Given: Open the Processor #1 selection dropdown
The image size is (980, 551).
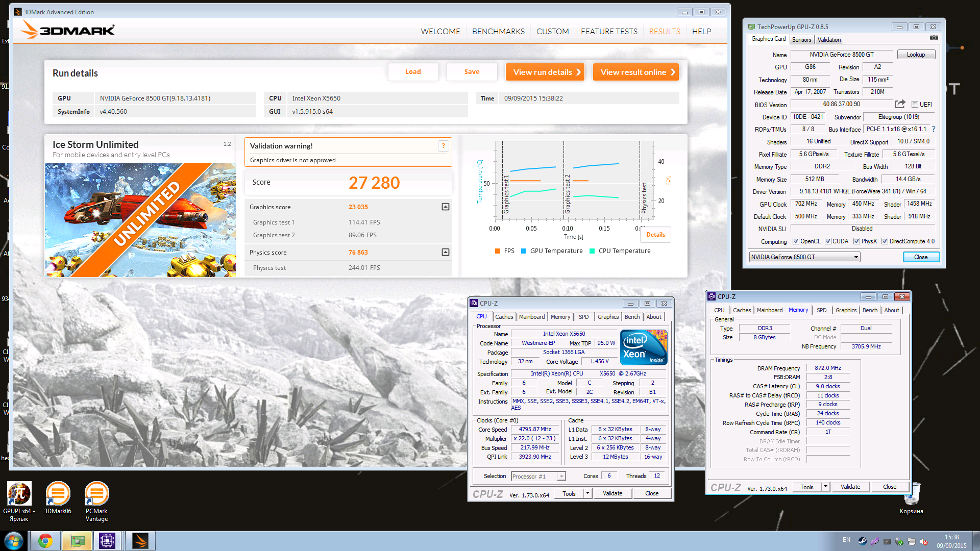Looking at the screenshot, I should tap(538, 476).
